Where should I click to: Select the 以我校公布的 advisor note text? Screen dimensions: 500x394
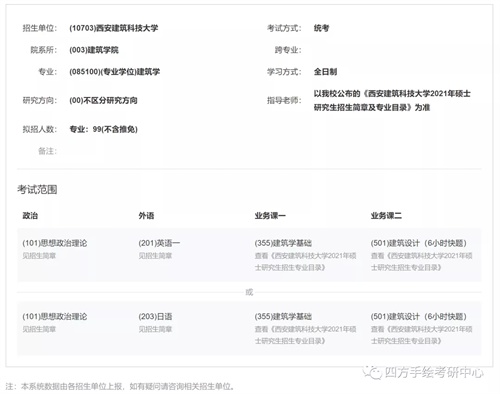(392, 100)
